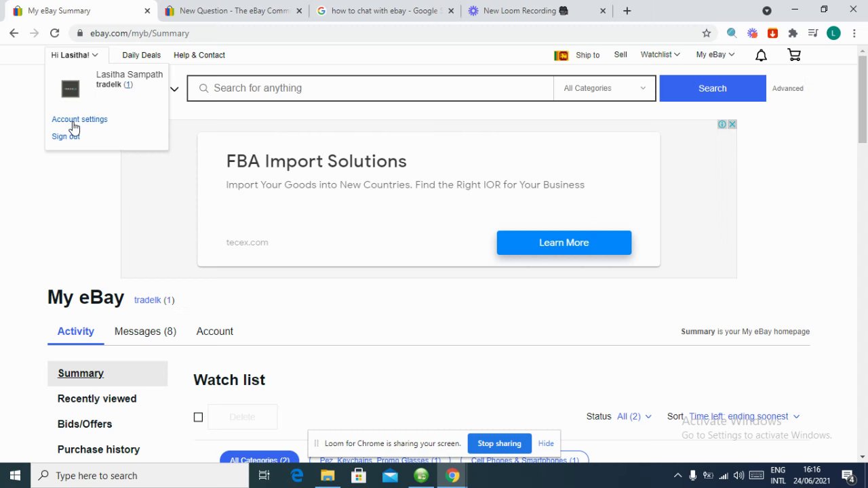Expand the Watchlist dropdown
This screenshot has height=488, width=868.
click(660, 54)
